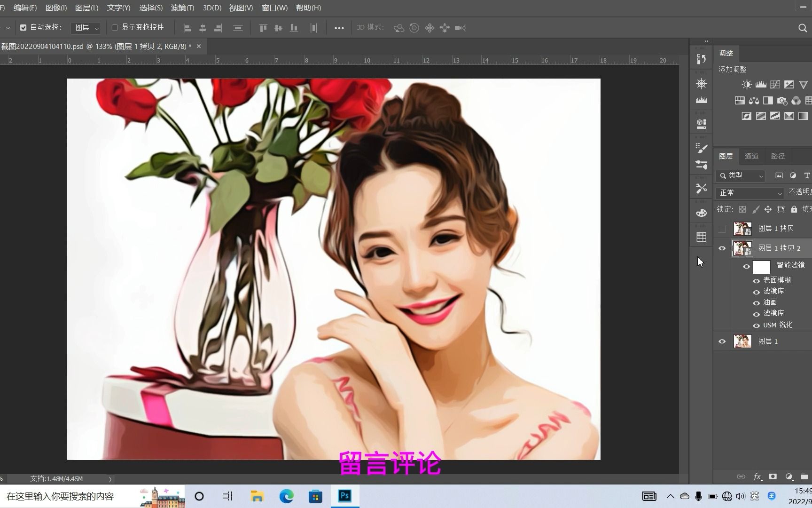The width and height of the screenshot is (812, 508).
Task: Toggle the lock all padlock
Action: pos(794,209)
